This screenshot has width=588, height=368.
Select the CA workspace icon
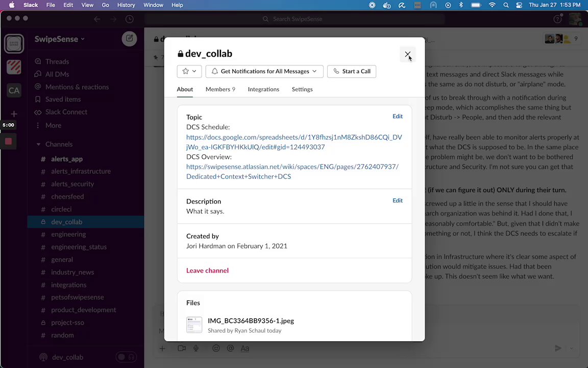(x=14, y=90)
